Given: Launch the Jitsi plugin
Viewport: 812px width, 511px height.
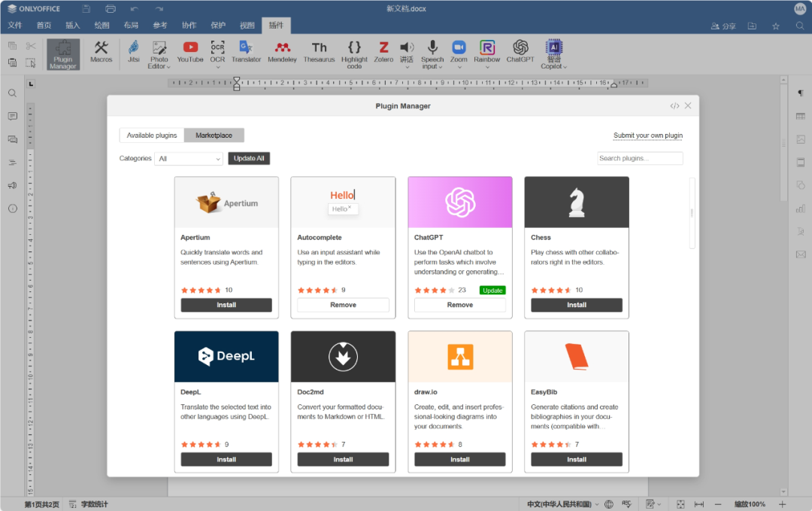Looking at the screenshot, I should pos(134,53).
